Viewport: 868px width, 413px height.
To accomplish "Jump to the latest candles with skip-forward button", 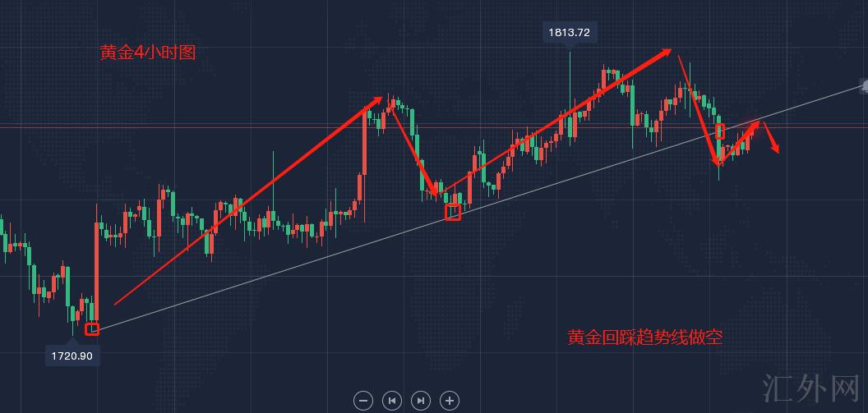I will [421, 400].
